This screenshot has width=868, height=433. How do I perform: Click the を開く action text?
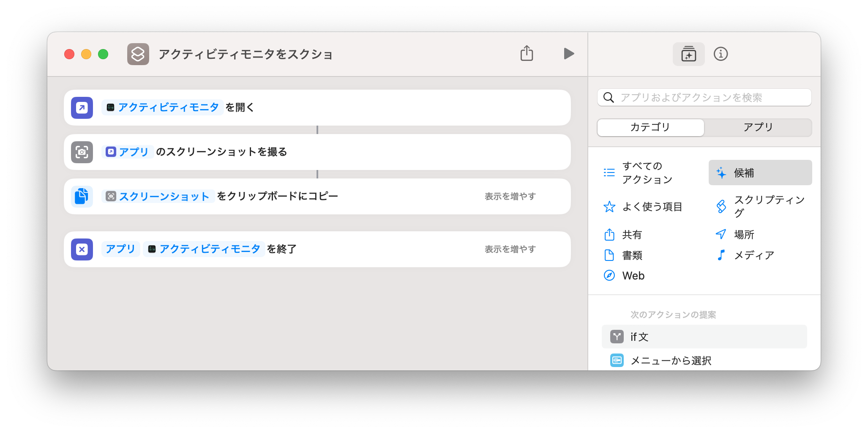click(x=240, y=107)
